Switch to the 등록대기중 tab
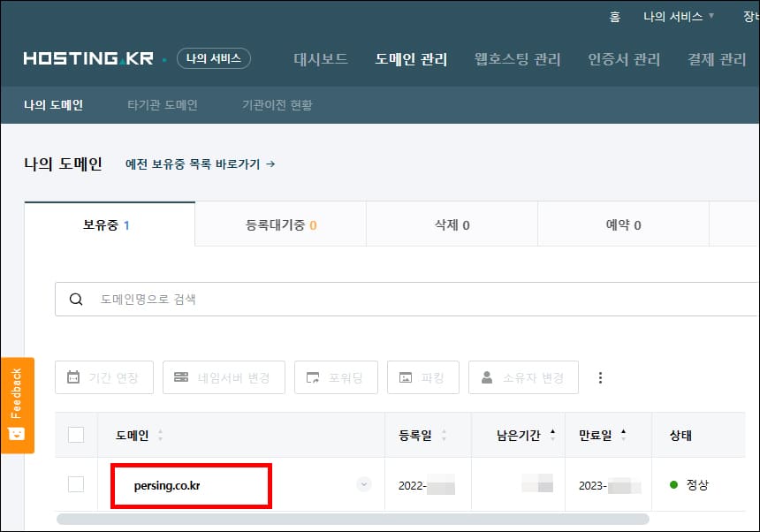760x532 pixels. [x=280, y=224]
